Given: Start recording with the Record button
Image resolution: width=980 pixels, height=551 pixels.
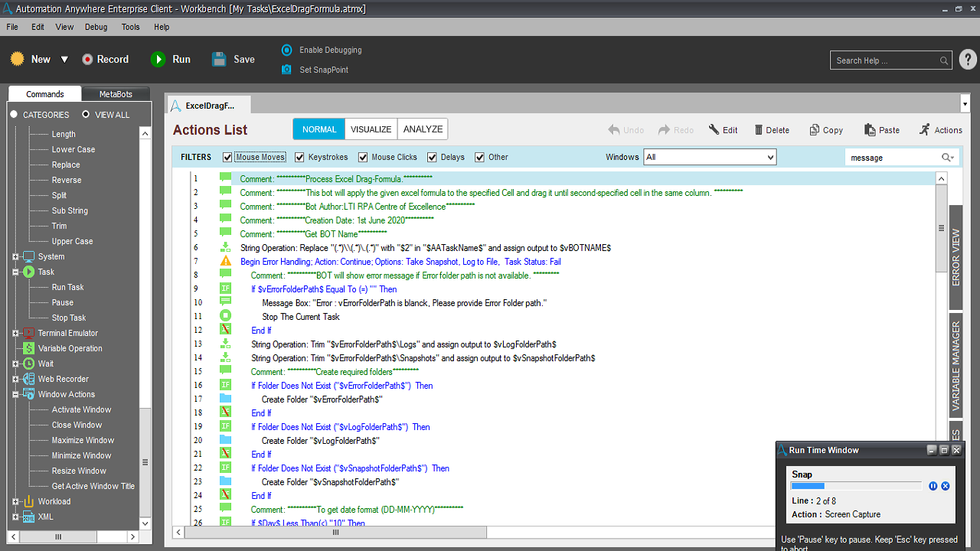Looking at the screenshot, I should click(x=106, y=59).
